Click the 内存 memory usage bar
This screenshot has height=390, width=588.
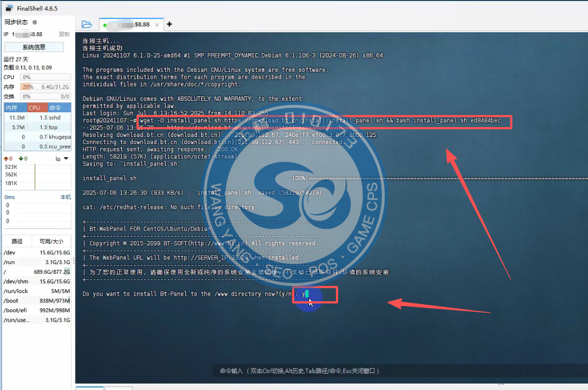[x=45, y=87]
